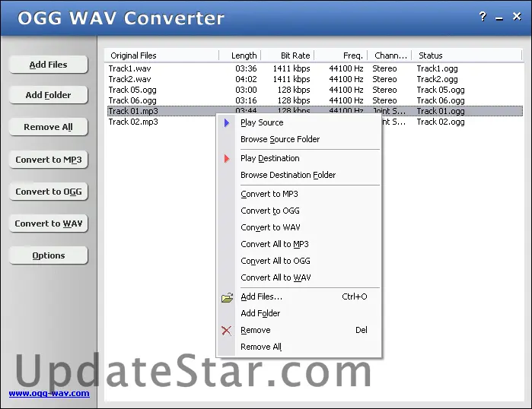This screenshot has height=409, width=532.
Task: Open the Options sidebar button
Action: coord(48,255)
